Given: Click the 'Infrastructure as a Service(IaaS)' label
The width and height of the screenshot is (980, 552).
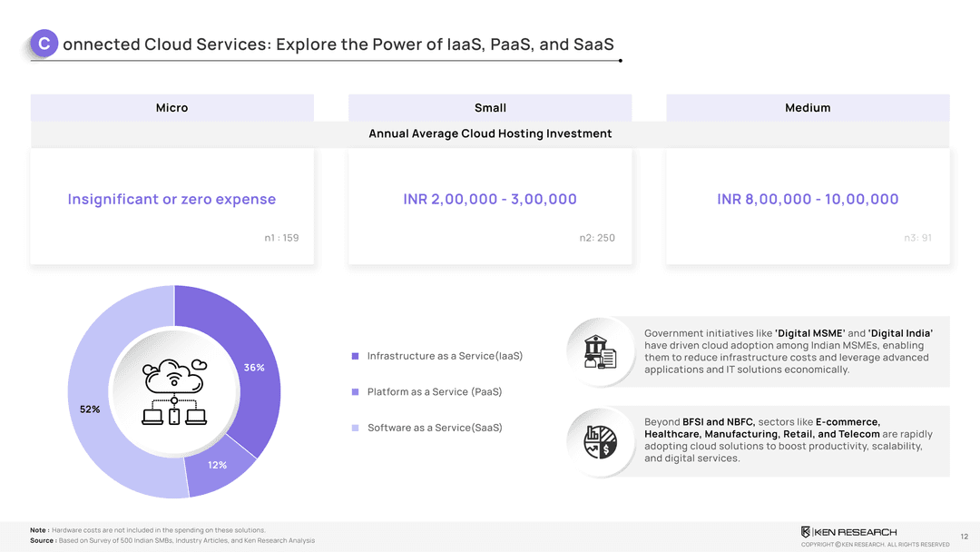Looking at the screenshot, I should click(x=445, y=356).
